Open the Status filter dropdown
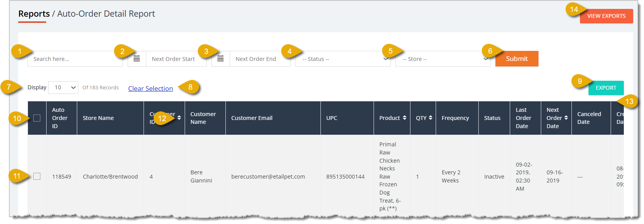This screenshot has height=224, width=644. (343, 59)
